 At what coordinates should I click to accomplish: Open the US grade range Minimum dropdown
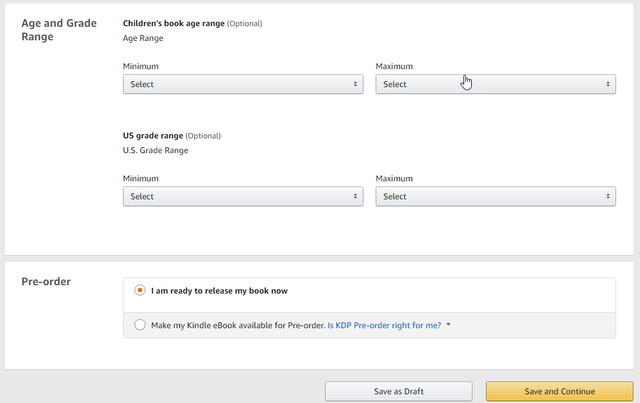pyautogui.click(x=243, y=196)
